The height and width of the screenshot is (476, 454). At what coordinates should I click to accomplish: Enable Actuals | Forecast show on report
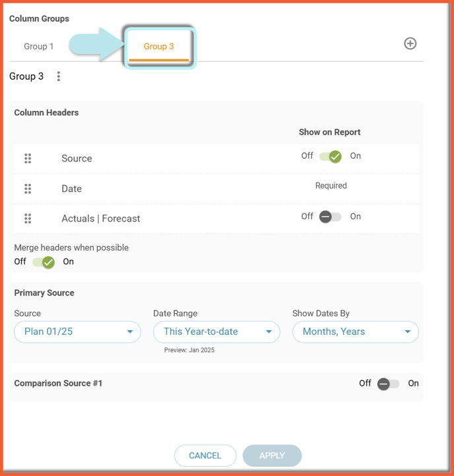point(331,217)
